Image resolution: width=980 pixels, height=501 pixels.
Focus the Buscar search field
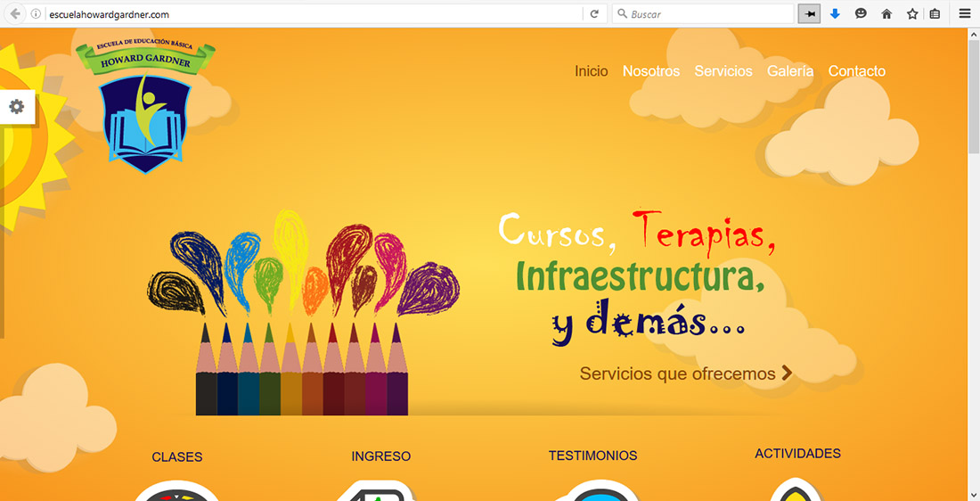(708, 14)
